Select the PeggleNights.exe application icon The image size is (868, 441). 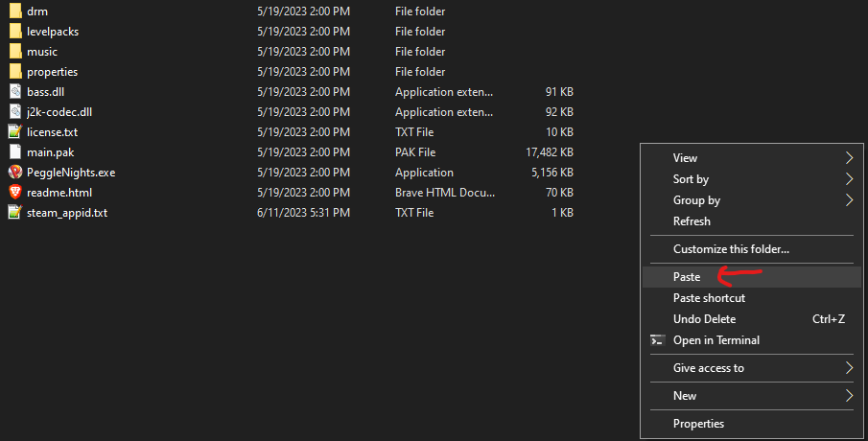click(x=15, y=173)
